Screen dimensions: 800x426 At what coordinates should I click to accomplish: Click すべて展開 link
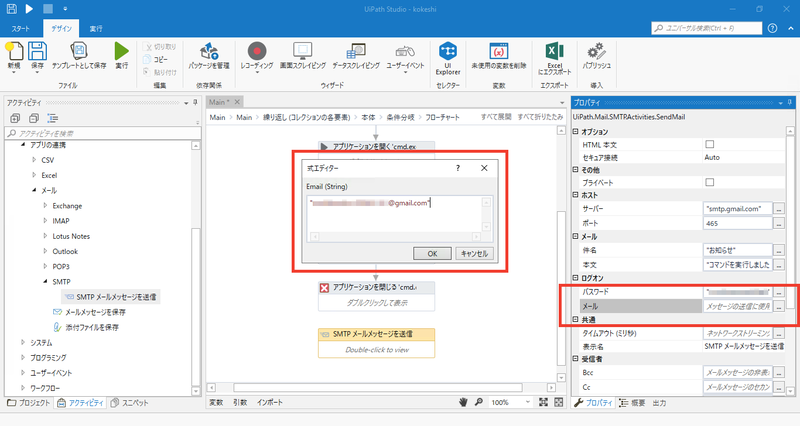tap(496, 117)
